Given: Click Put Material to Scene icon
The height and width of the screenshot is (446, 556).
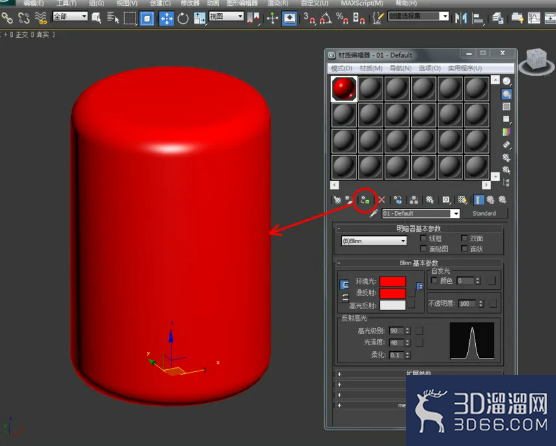Looking at the screenshot, I should [x=349, y=200].
